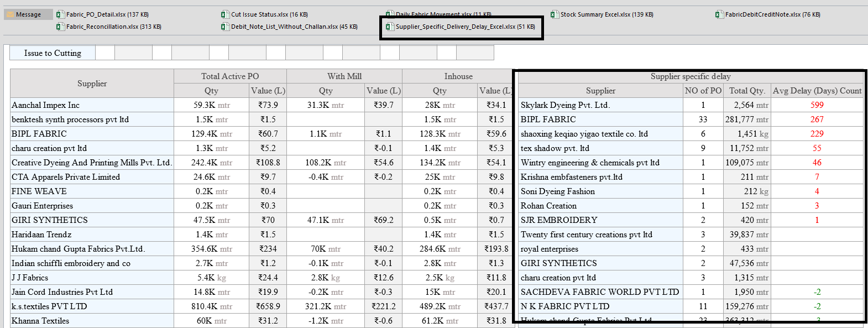Click the 599 delay value

click(x=817, y=105)
